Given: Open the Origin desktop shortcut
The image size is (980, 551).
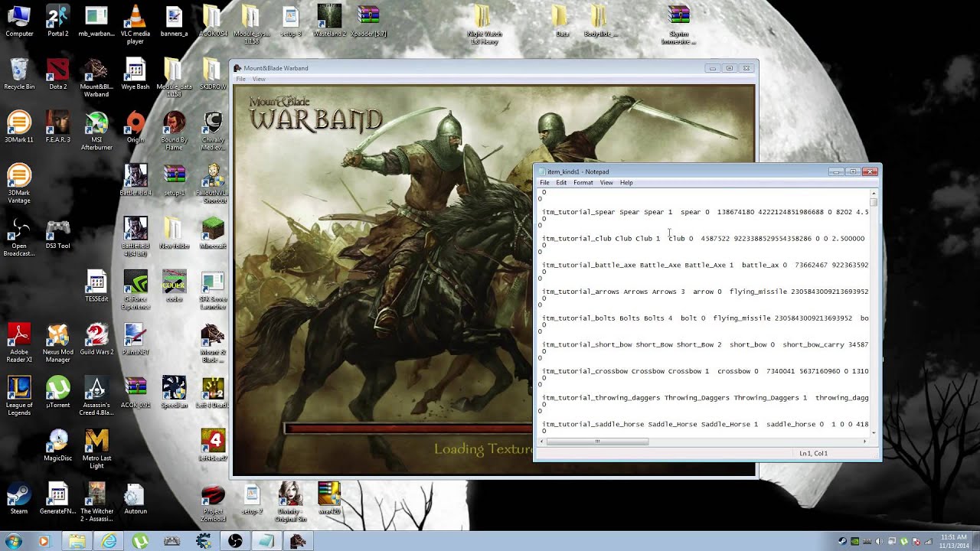Looking at the screenshot, I should (x=135, y=127).
